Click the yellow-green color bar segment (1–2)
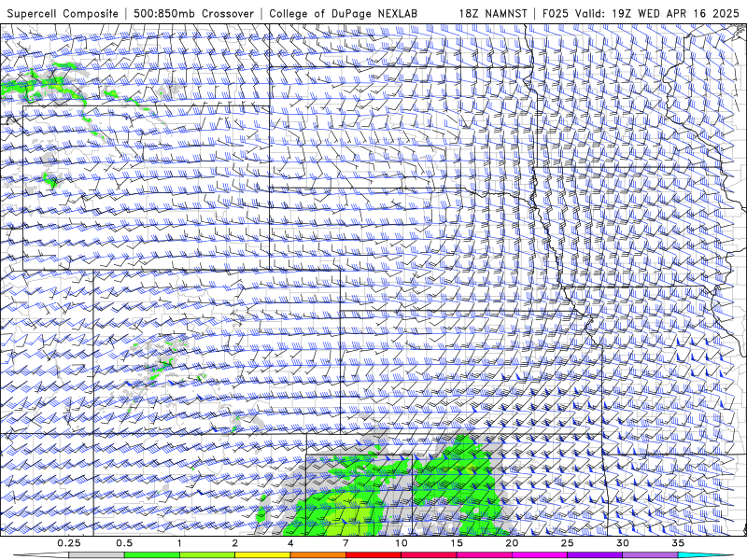The image size is (747, 560). coord(207,555)
